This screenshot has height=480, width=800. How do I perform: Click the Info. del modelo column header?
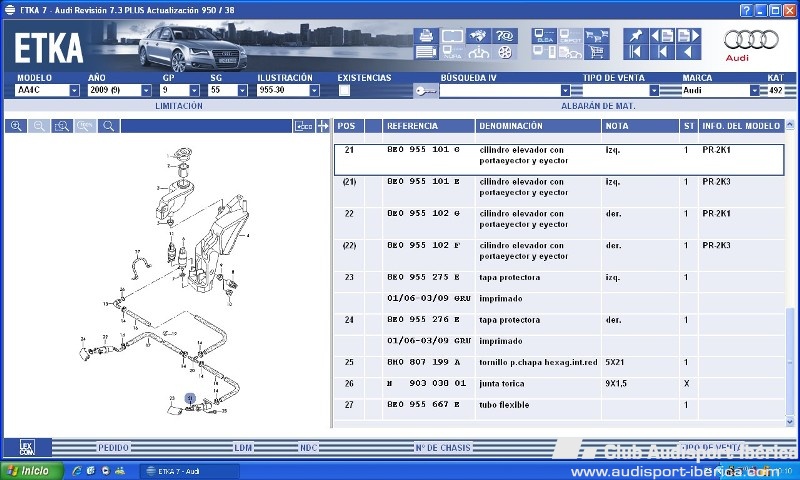tap(741, 126)
